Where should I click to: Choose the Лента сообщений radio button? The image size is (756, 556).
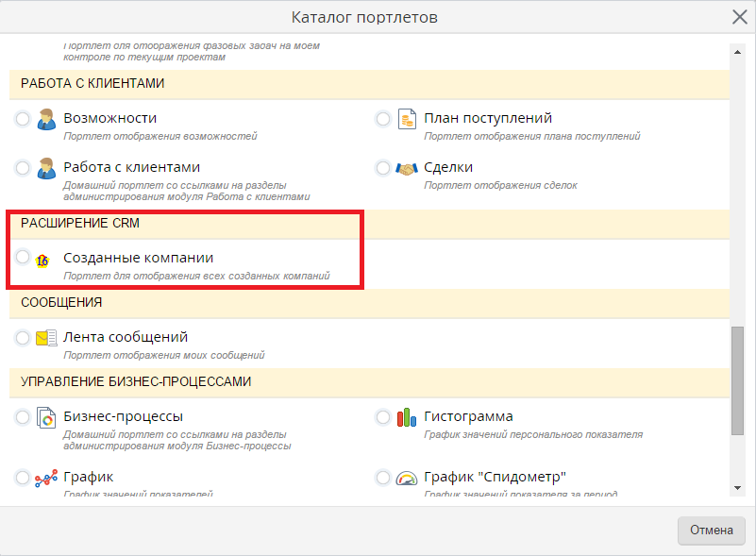23,338
